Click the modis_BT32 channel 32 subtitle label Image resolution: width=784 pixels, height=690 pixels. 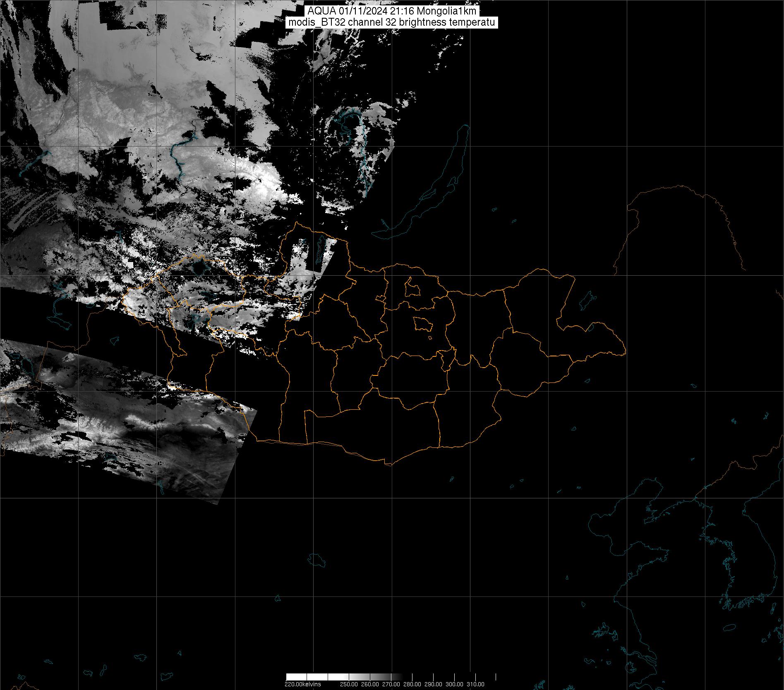(x=392, y=22)
